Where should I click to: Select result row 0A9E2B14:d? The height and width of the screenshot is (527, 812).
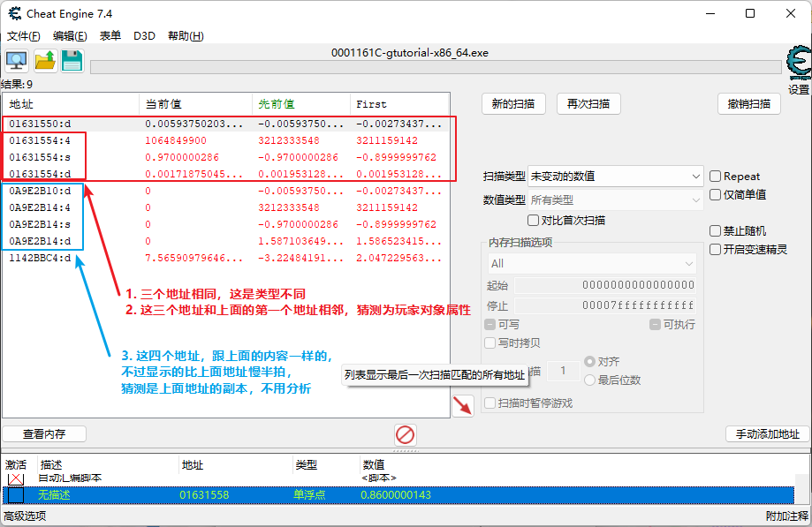tap(226, 241)
